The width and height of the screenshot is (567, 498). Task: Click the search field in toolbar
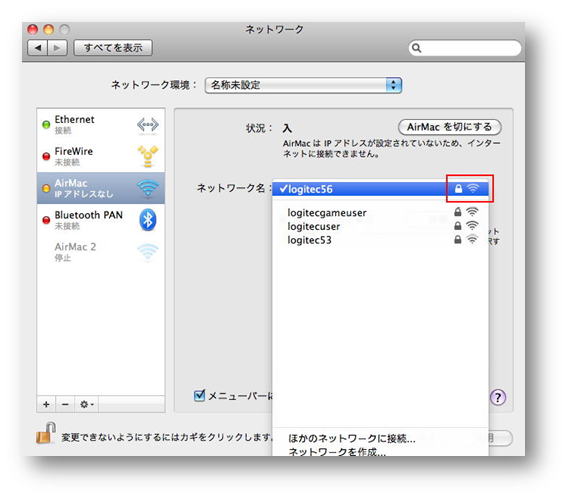coord(465,48)
